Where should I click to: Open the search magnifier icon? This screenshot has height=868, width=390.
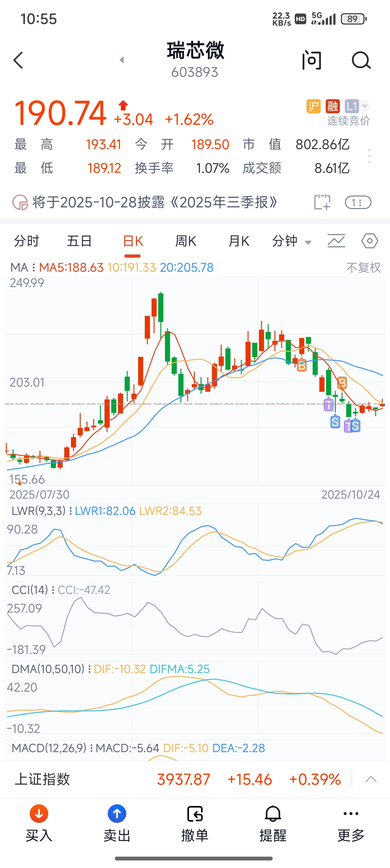(361, 60)
